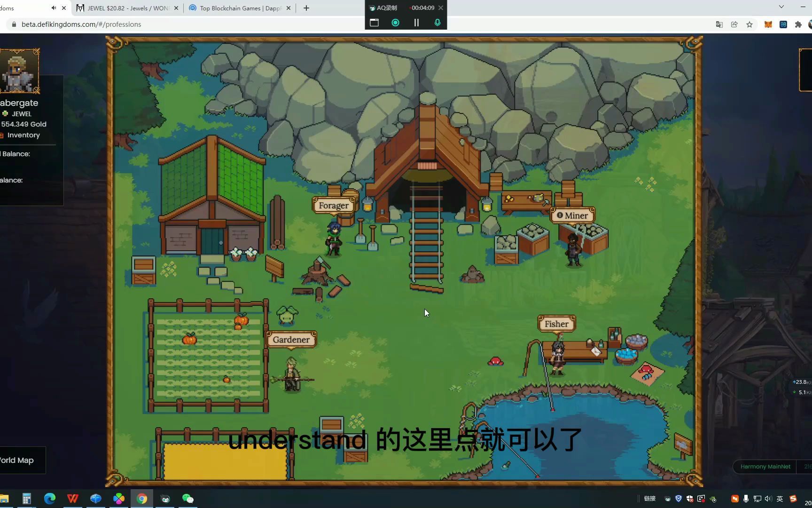Open the colorful pinwheel app on taskbar
This screenshot has width=812, height=508.
click(119, 499)
